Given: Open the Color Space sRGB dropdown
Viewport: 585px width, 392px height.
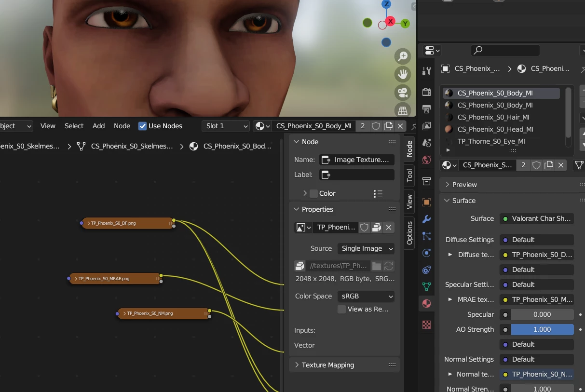Looking at the screenshot, I should [x=366, y=296].
